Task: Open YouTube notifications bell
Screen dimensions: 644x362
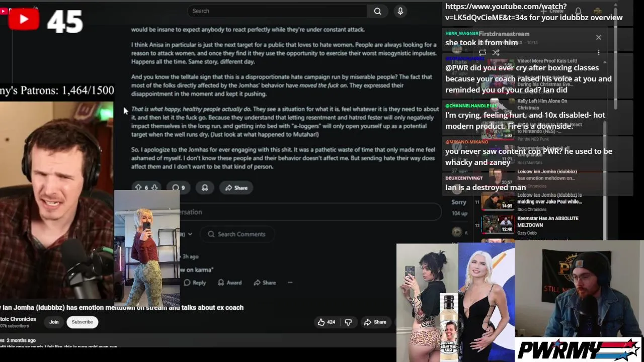Action: (x=578, y=11)
